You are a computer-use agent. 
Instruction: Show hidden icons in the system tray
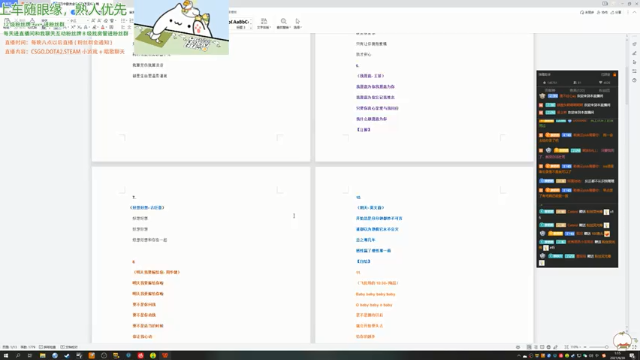tap(519, 356)
